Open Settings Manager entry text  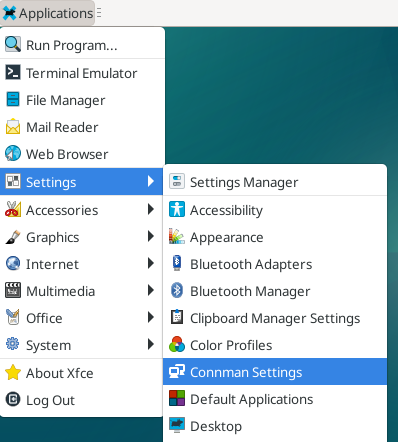pos(244,182)
